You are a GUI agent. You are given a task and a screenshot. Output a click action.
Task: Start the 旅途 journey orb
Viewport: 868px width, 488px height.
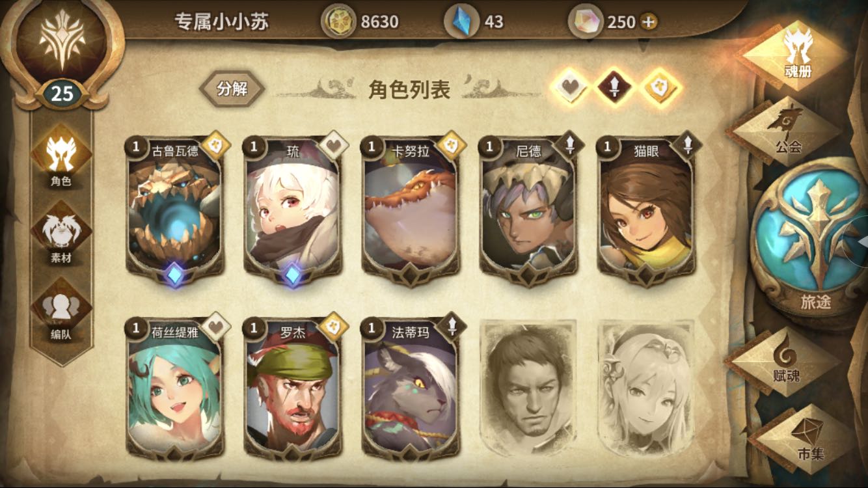point(811,237)
